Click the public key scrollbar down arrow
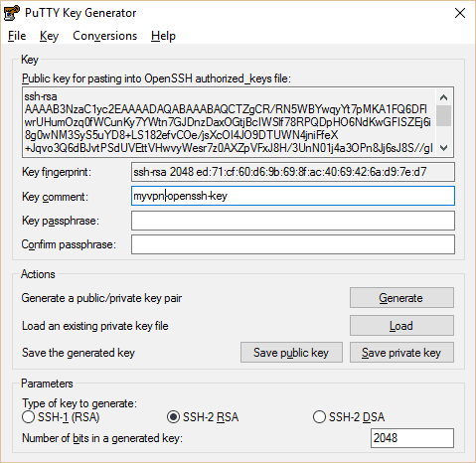The image size is (476, 463). [443, 148]
